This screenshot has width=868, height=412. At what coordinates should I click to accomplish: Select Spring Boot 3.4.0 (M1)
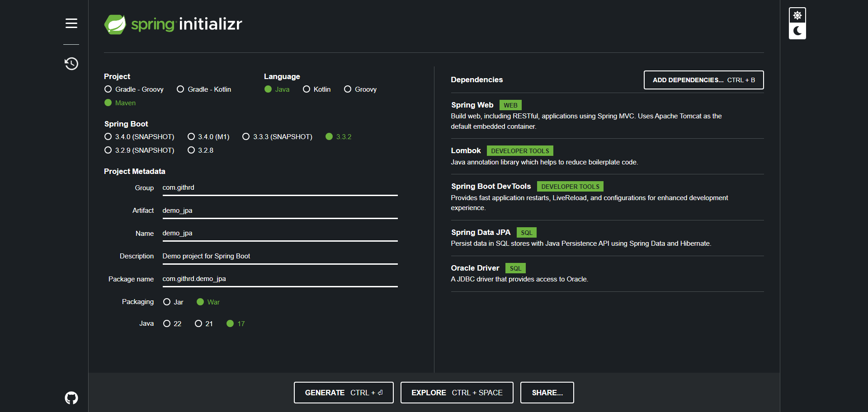click(208, 137)
